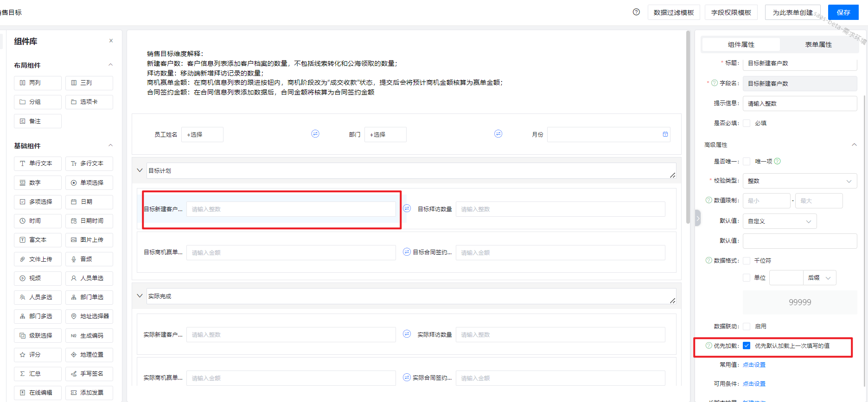Click the 最小 value limit field
Viewport: 868px width, 402px height.
click(x=766, y=201)
